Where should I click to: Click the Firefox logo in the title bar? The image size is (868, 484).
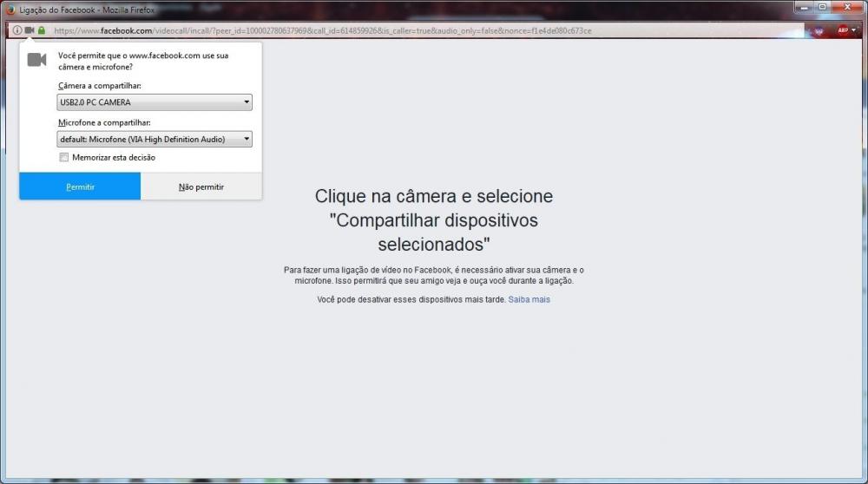point(10,10)
